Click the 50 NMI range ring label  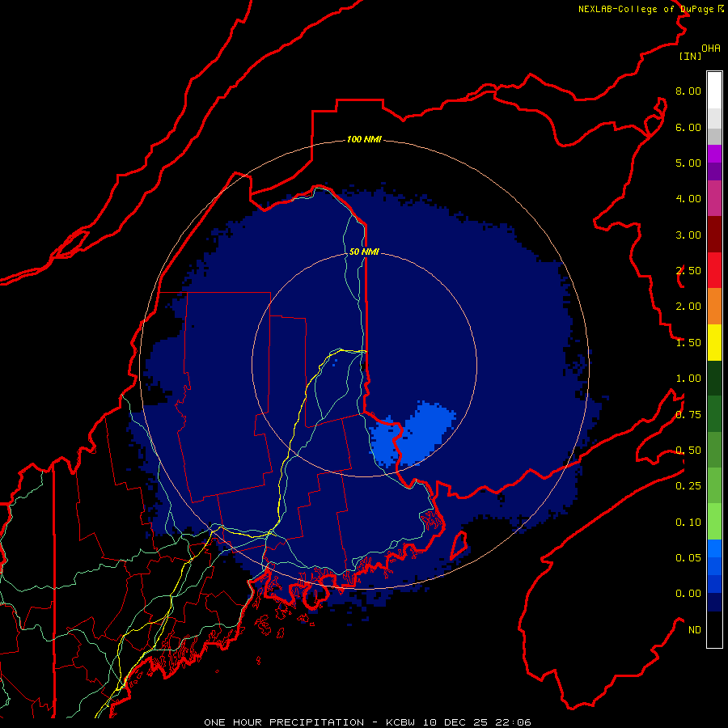pyautogui.click(x=364, y=252)
